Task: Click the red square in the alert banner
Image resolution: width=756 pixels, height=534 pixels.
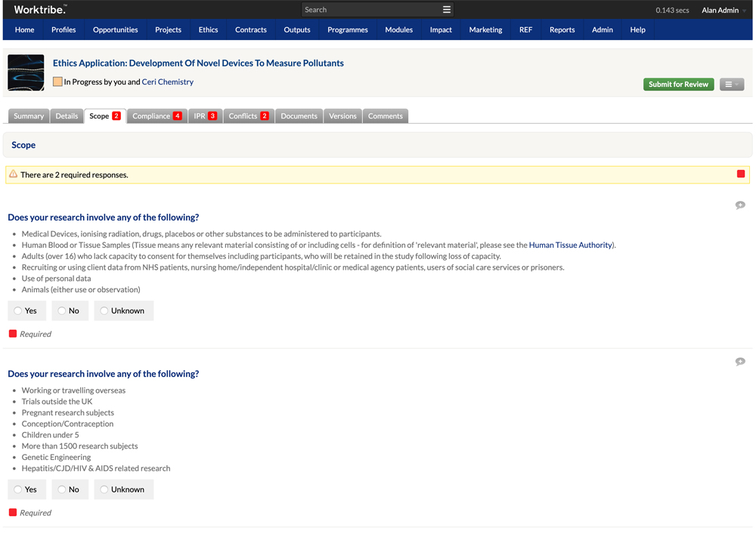Action: pos(741,174)
